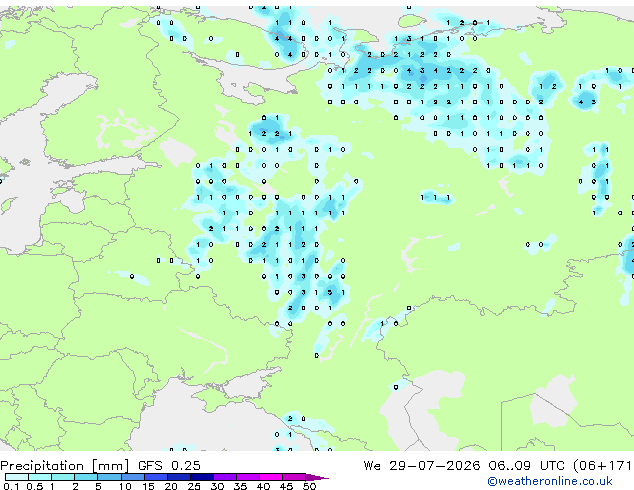Click the '50' legend scale label

click(x=309, y=486)
